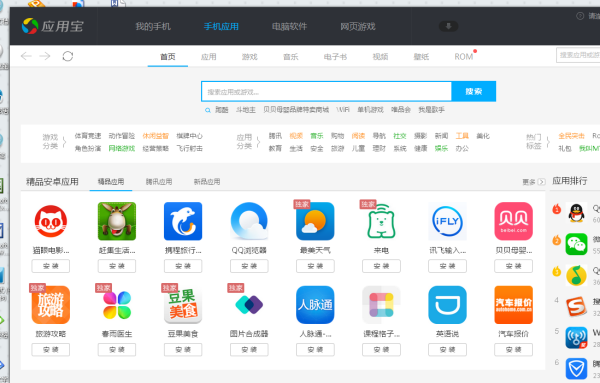Open the 旅游攻略 orange app icon

51,305
